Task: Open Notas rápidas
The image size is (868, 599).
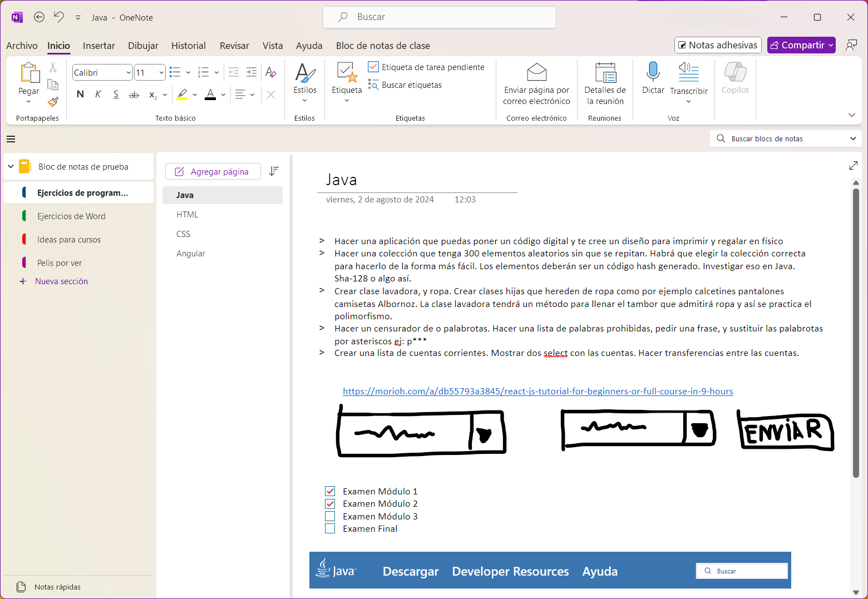Action: 50,587
